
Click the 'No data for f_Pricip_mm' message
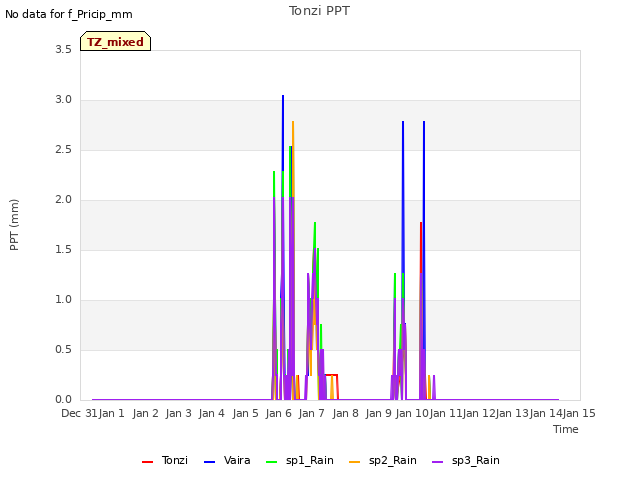pos(69,15)
